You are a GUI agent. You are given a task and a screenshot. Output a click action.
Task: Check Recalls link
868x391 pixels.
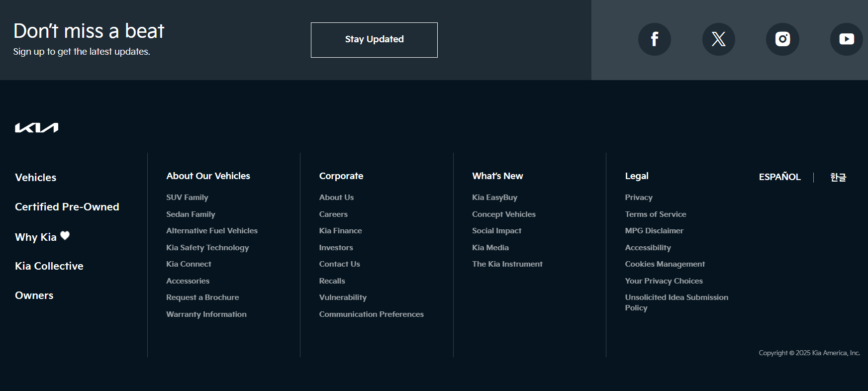pos(332,281)
